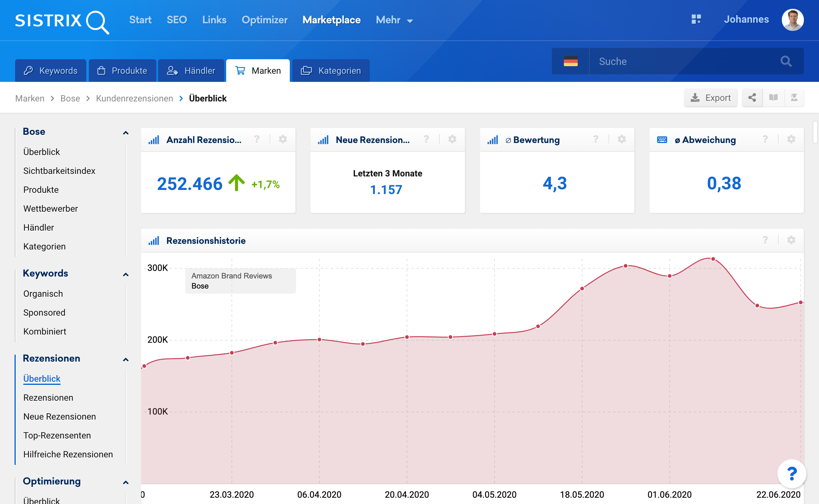Click the share icon next to Export
Screen dimensions: 819x504
[x=752, y=98]
